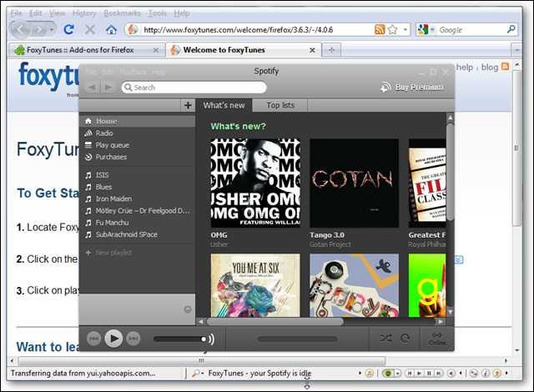The height and width of the screenshot is (392, 534).
Task: Toggle Spotify Online status button
Action: [437, 338]
